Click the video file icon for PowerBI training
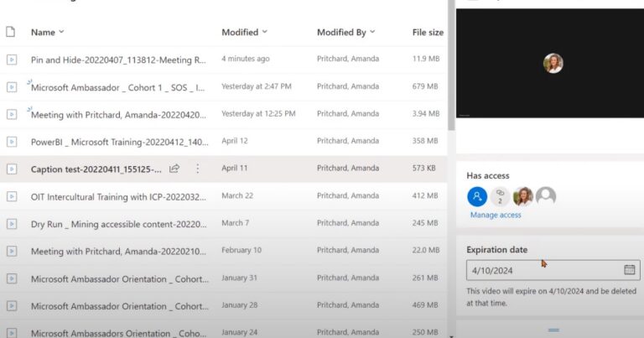 click(x=12, y=141)
